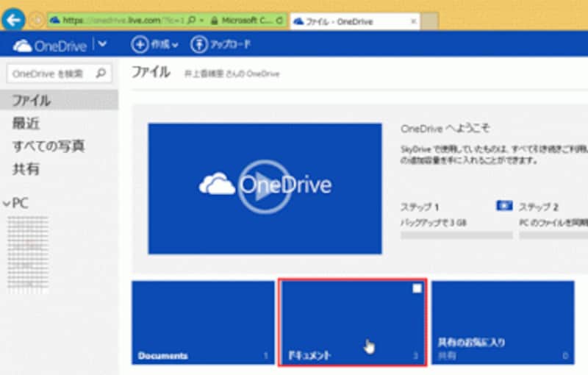Click the OneDrive へようこそ heading
The image size is (588, 375).
point(445,129)
